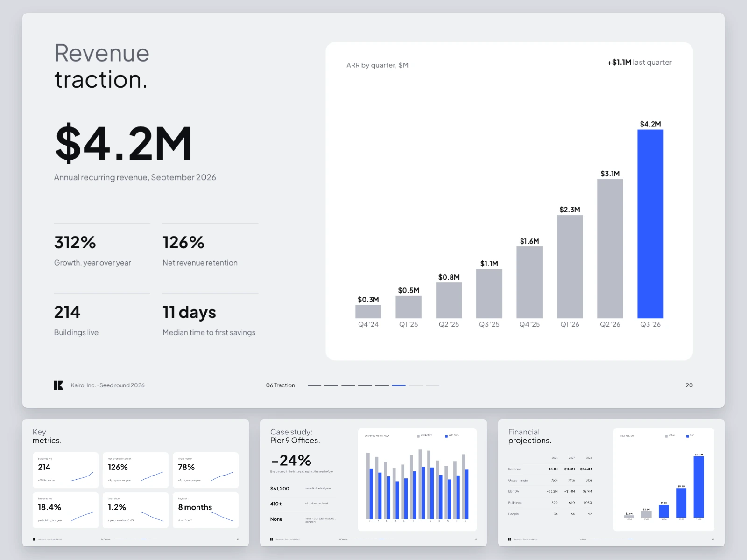Click the 78% gross margin card
This screenshot has width=747, height=560.
click(205, 470)
